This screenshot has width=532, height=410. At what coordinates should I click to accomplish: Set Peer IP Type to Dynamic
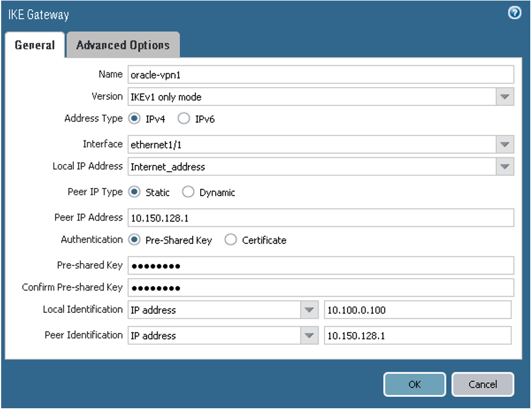coord(189,192)
